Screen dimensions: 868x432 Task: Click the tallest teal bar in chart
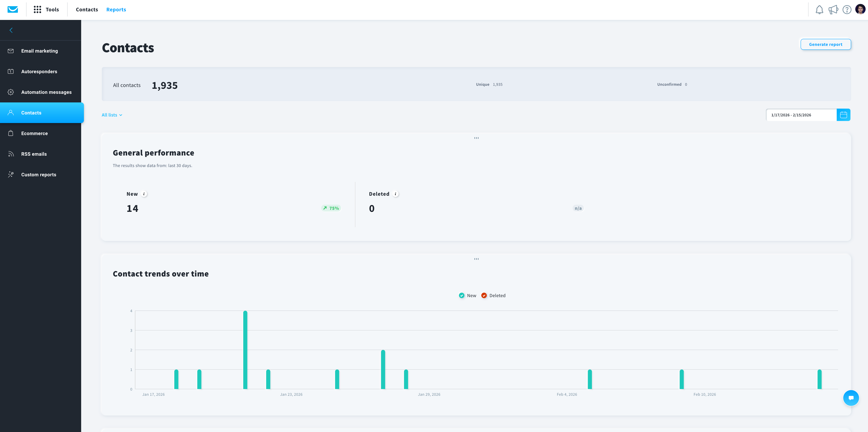[245, 350]
